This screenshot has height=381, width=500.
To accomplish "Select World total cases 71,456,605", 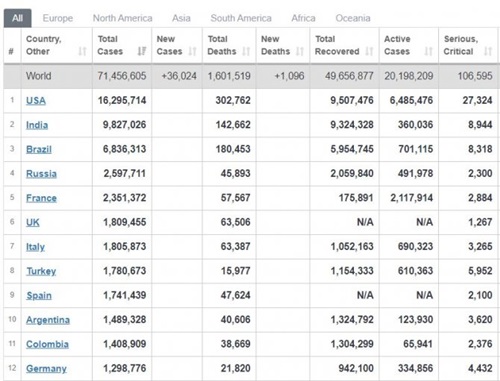I will (122, 76).
